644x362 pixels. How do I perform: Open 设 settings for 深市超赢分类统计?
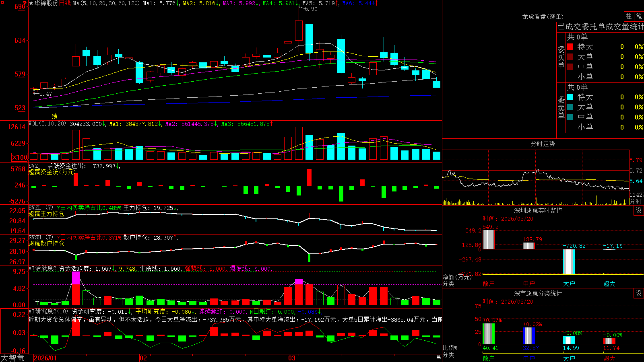tap(639, 293)
